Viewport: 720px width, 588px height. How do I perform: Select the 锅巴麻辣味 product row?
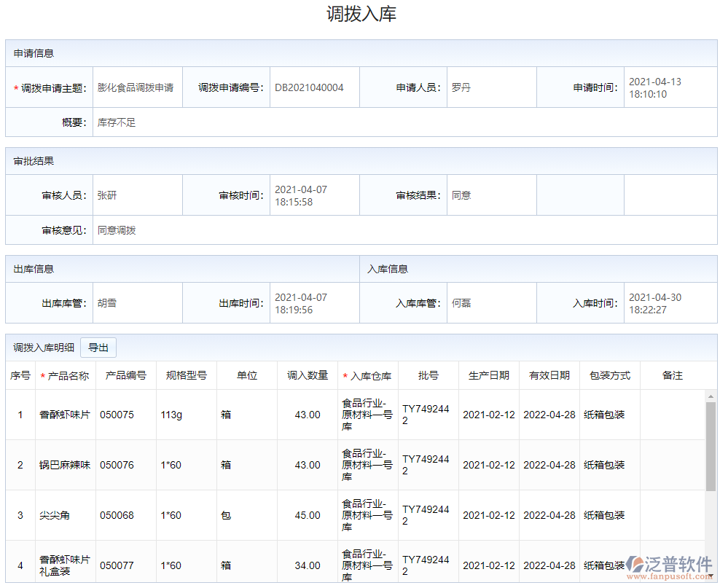[x=65, y=465]
